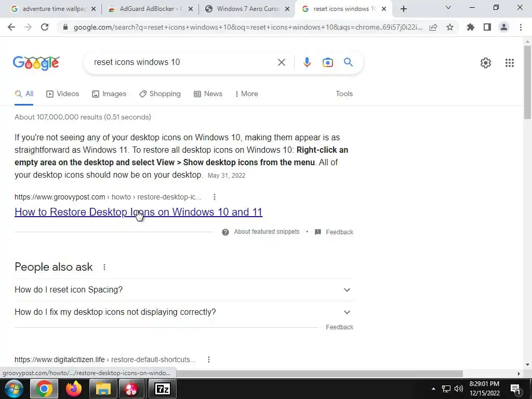
Task: Open the Google apps grid
Action: pyautogui.click(x=510, y=63)
